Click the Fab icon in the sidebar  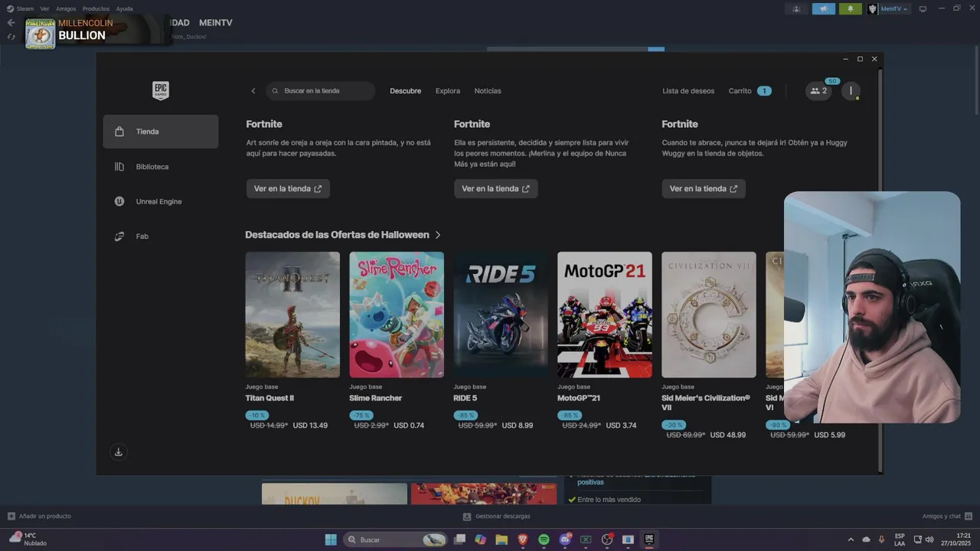[x=119, y=236]
